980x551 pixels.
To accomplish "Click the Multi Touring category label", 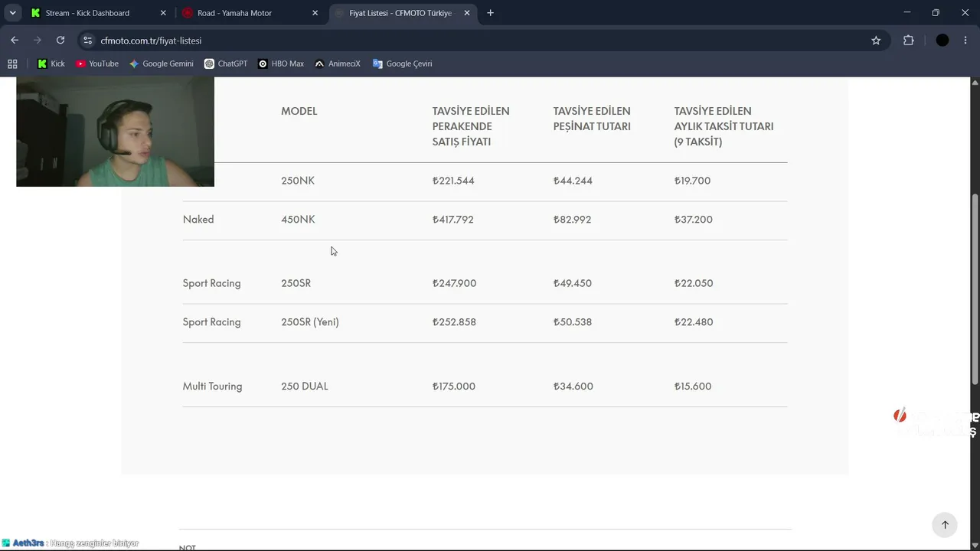I will click(212, 386).
